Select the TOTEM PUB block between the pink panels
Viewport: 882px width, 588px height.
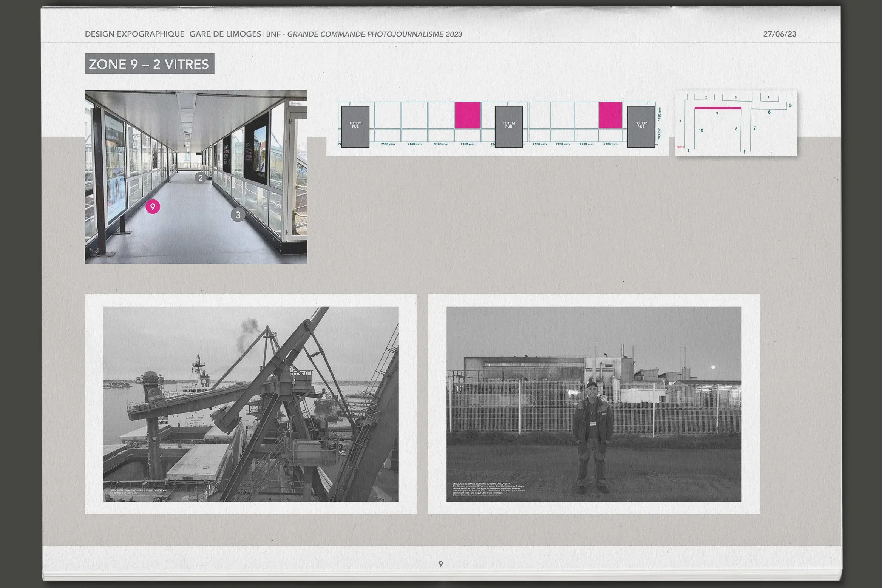pos(508,127)
